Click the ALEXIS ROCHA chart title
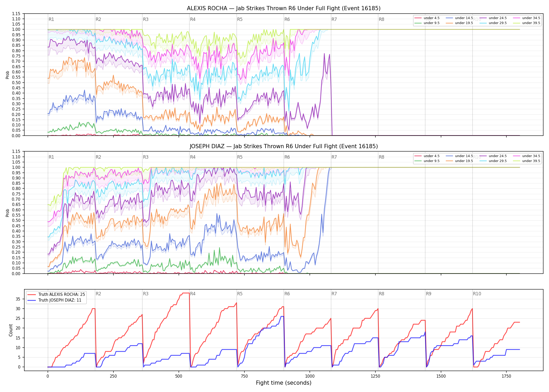Viewport: 549px width, 392px height. (x=284, y=8)
